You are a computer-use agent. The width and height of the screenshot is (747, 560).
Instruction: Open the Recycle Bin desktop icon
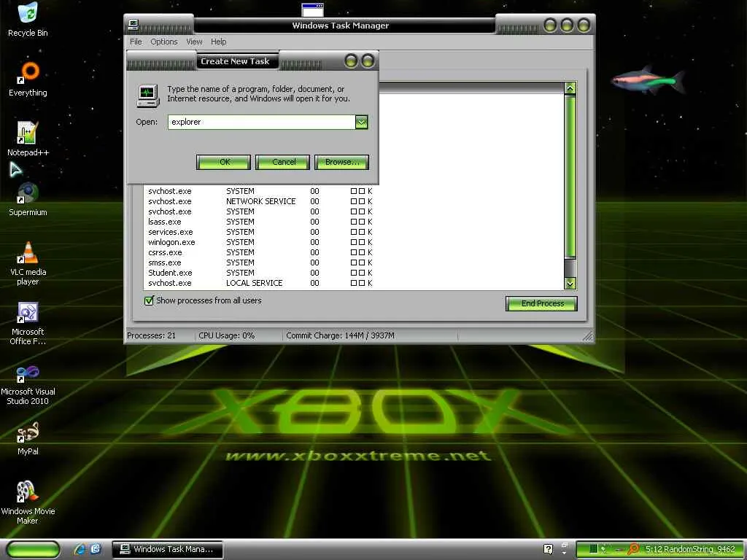tap(28, 19)
